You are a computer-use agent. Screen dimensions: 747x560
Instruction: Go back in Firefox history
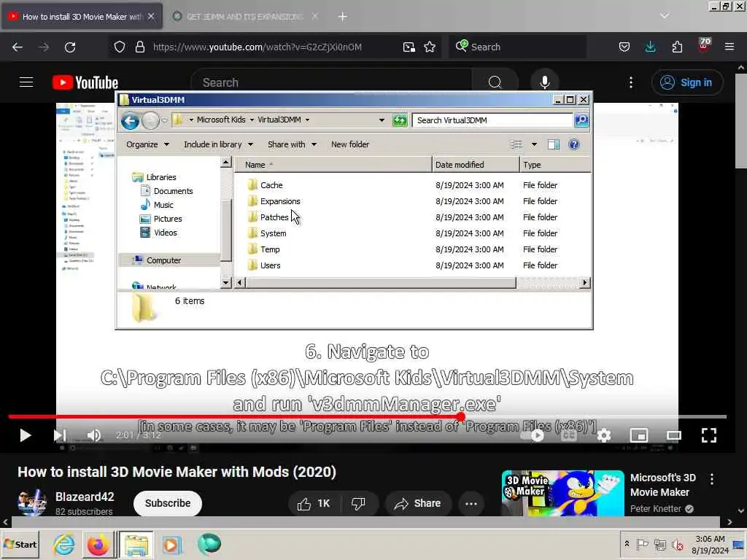tap(18, 47)
